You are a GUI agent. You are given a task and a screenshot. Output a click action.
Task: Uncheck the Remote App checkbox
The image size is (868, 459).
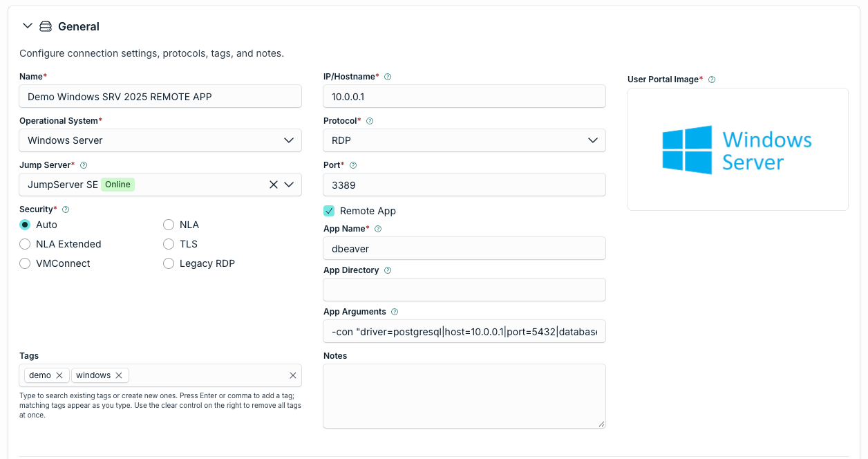[x=329, y=211]
